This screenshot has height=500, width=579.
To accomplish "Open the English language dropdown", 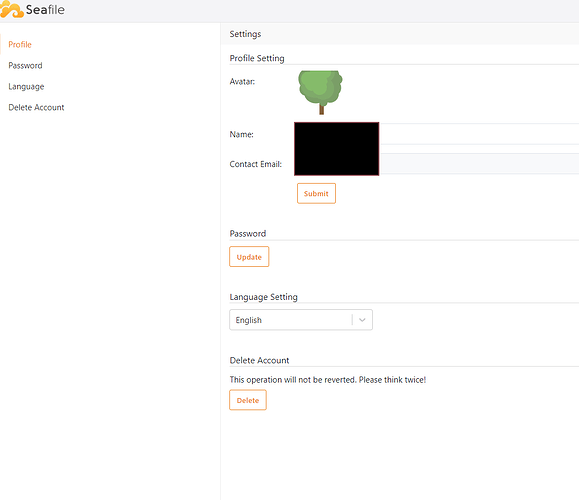I will [301, 320].
